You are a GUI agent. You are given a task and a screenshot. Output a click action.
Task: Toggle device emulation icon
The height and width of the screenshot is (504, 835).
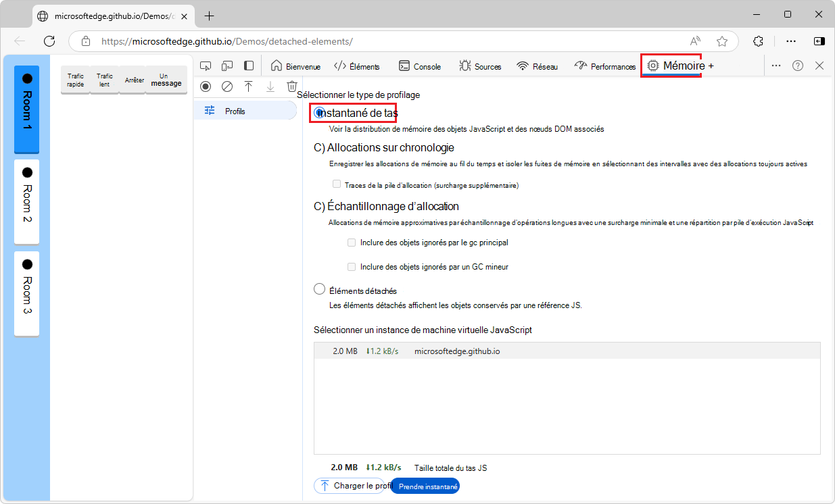click(x=227, y=66)
